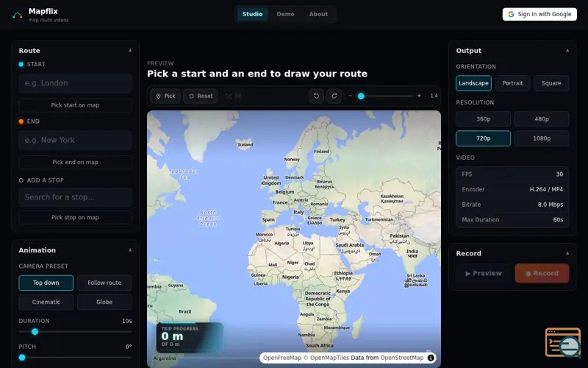Image resolution: width=588 pixels, height=368 pixels.
Task: Click the Trip Progress overlay
Action: coord(190,338)
